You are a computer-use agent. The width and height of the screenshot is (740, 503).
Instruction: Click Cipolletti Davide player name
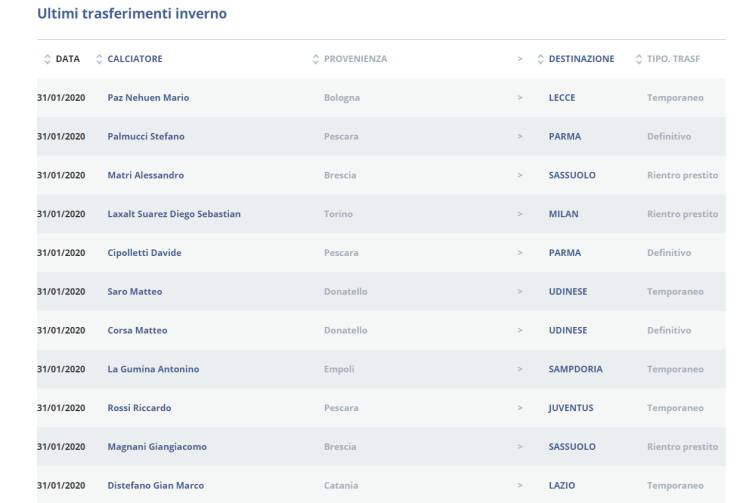(144, 253)
